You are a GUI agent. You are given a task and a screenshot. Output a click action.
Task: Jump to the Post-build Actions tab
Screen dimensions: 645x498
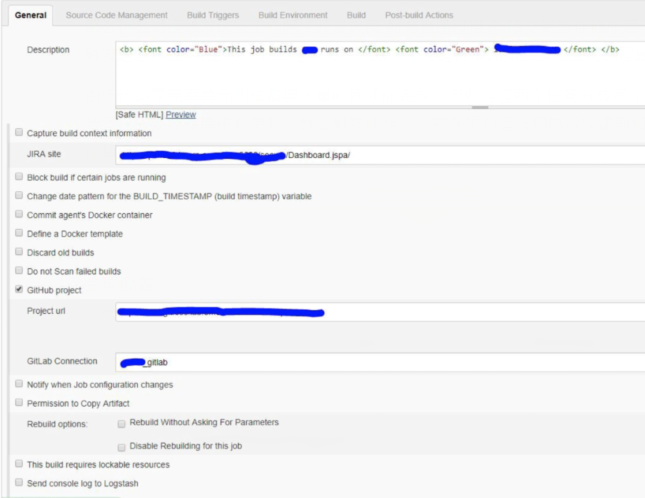pos(419,15)
